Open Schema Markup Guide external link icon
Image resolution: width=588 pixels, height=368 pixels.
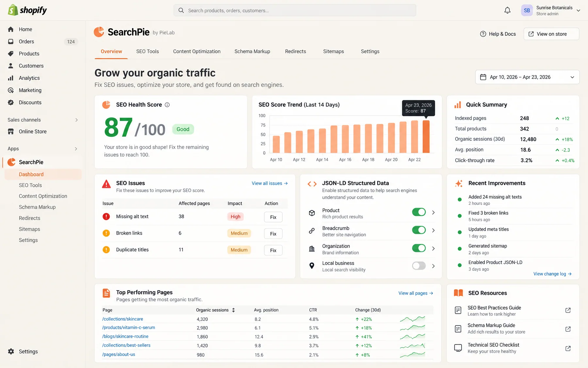click(568, 329)
